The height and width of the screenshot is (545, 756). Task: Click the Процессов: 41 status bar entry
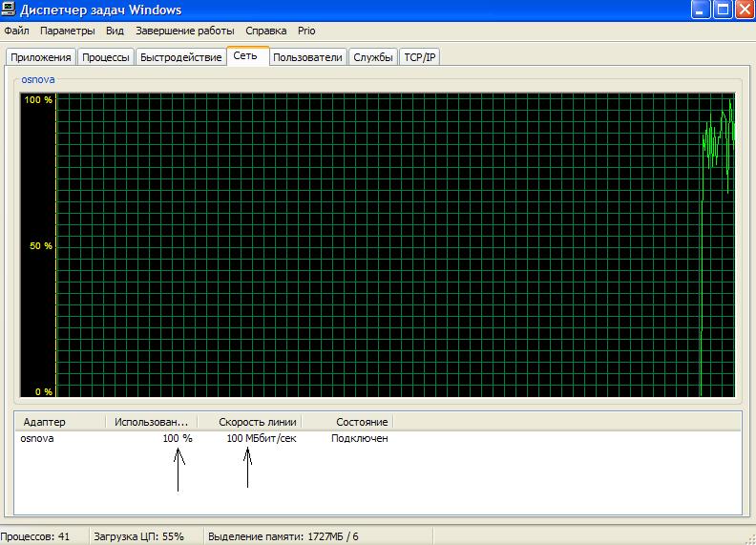pos(35,536)
